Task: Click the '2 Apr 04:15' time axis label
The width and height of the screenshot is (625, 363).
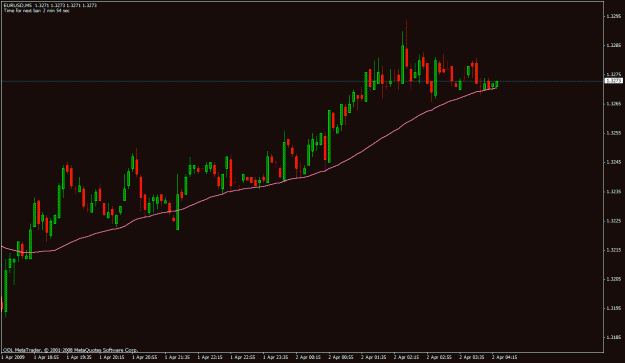Action: pyautogui.click(x=504, y=357)
